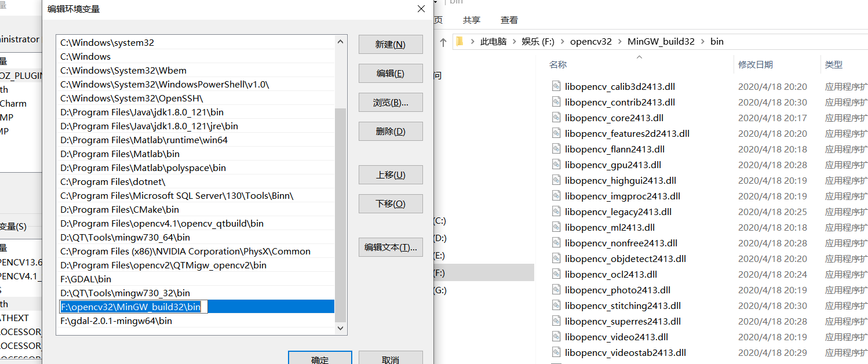Select the libopencv_videostab2413.dll file icon
This screenshot has width=868, height=364.
(556, 353)
